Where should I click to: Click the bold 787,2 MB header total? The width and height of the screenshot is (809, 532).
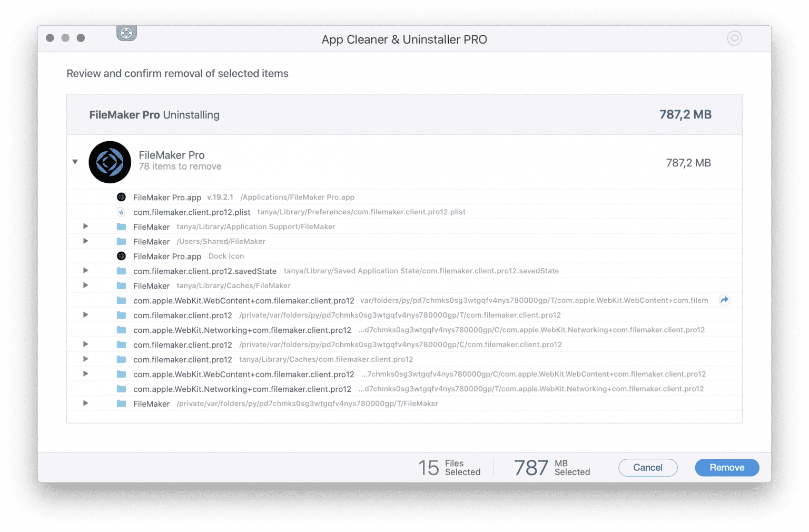coord(685,114)
